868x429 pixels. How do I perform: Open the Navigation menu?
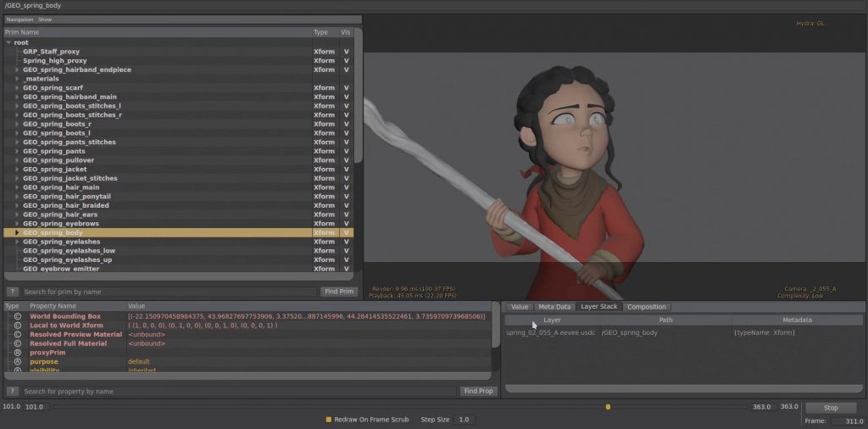(19, 19)
